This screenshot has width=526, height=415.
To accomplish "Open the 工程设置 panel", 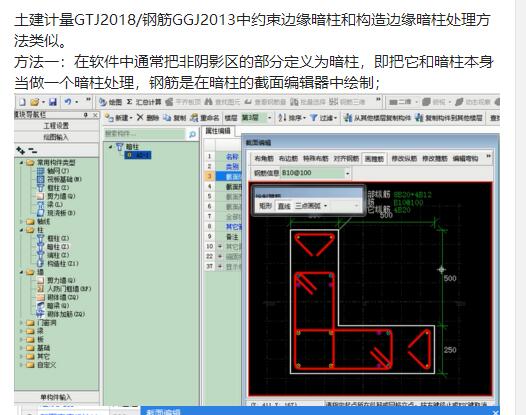I will (56, 125).
